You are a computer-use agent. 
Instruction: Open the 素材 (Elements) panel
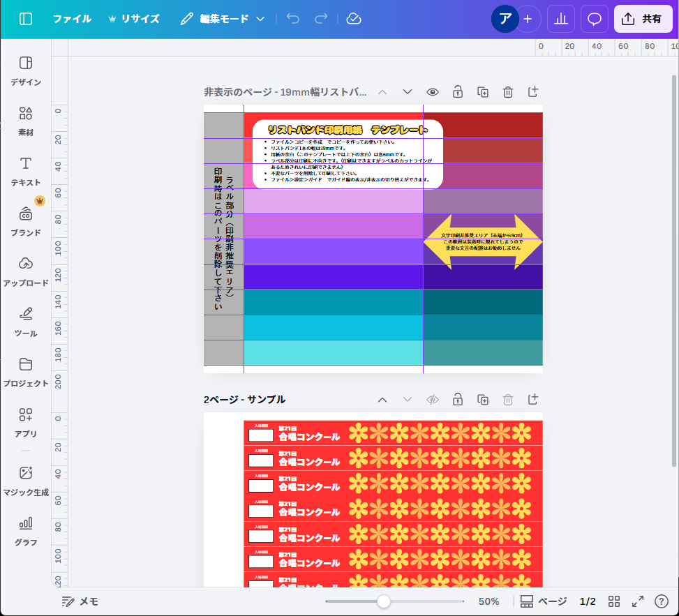[x=25, y=121]
